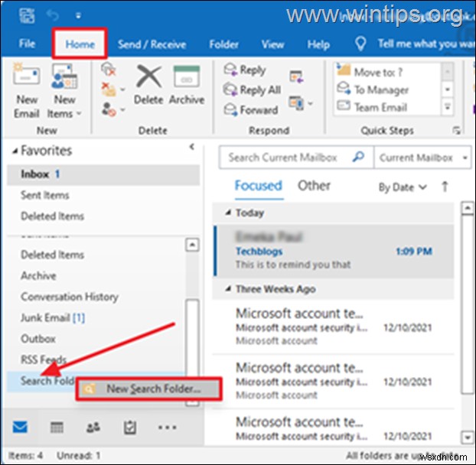This screenshot has height=465, width=476.
Task: Open the Techblogs email
Action: [x=334, y=251]
